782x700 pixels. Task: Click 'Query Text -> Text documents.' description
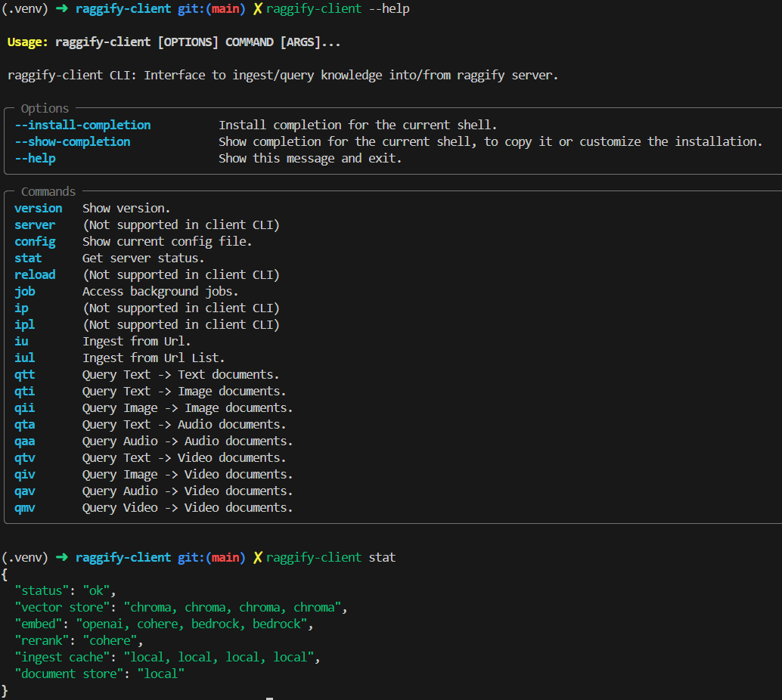pyautogui.click(x=181, y=375)
